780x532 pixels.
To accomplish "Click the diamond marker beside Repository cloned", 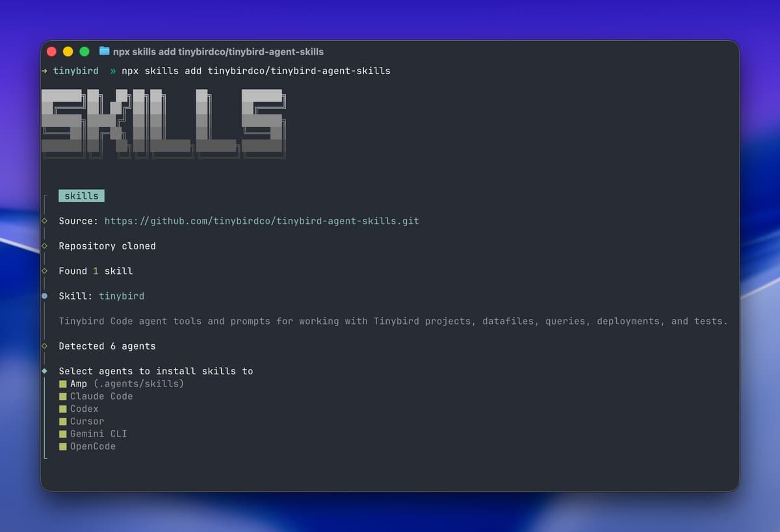I will coord(44,246).
